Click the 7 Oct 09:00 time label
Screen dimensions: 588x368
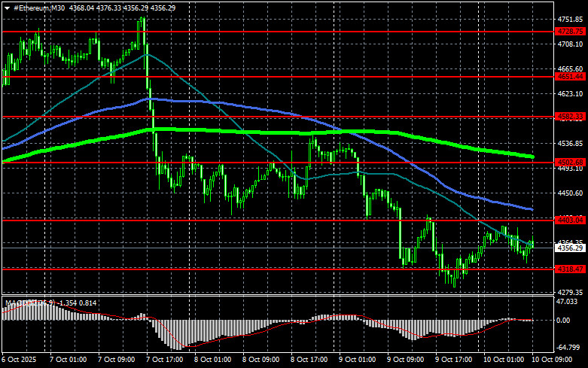click(x=116, y=360)
